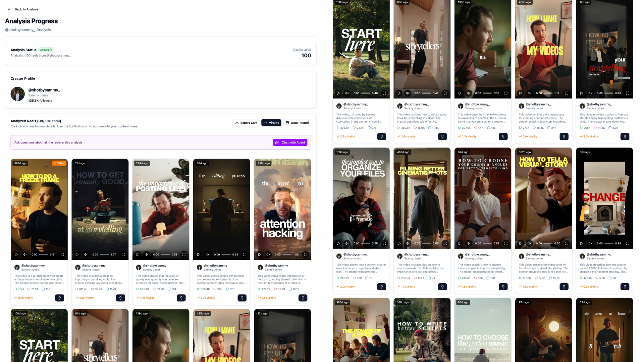Click the calendar icon on Date Posted
This screenshot has height=362, width=644.
pos(287,123)
